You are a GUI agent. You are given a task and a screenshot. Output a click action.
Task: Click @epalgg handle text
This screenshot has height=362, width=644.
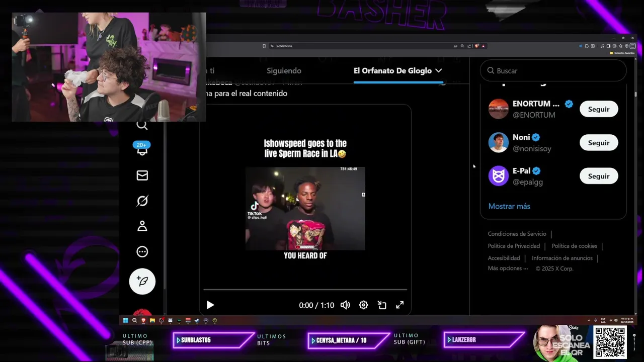tap(528, 182)
